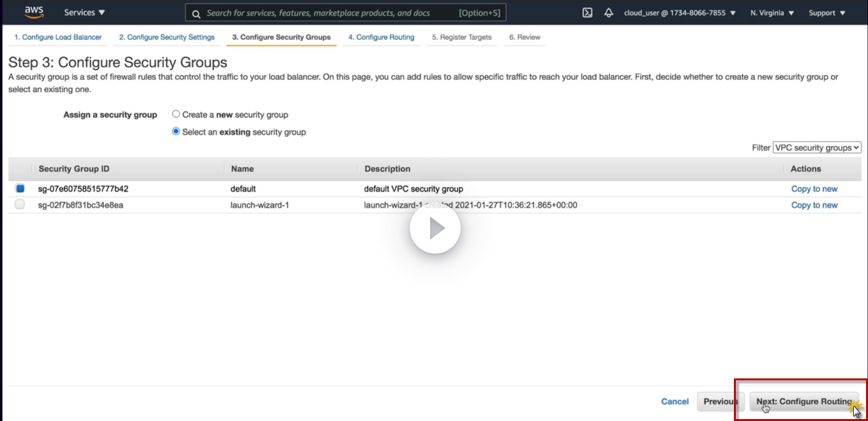Select an existing security group radio

point(176,131)
